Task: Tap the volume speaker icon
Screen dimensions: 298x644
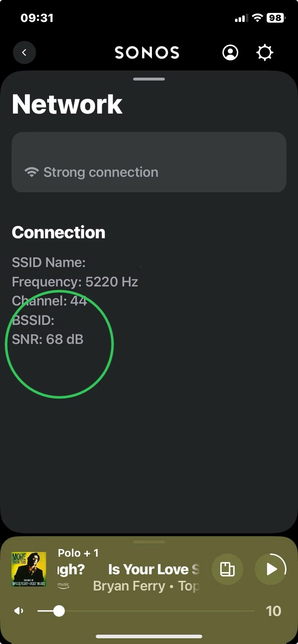Action: coord(19,611)
